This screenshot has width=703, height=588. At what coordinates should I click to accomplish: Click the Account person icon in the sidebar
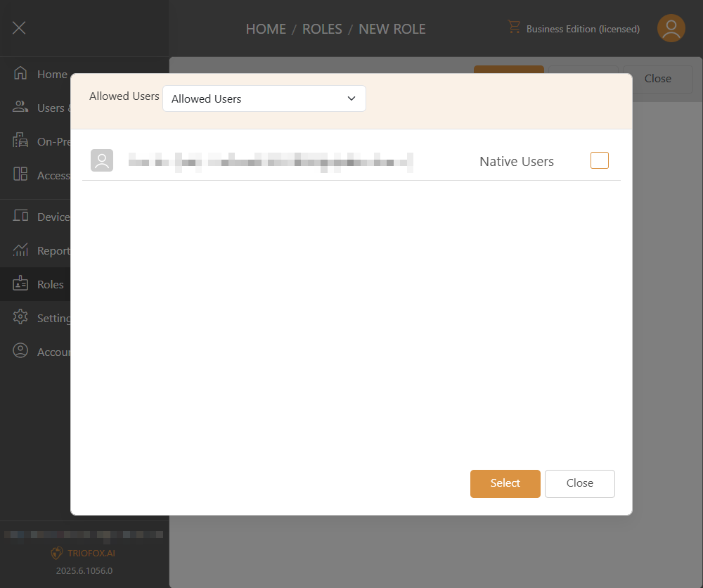click(x=20, y=350)
